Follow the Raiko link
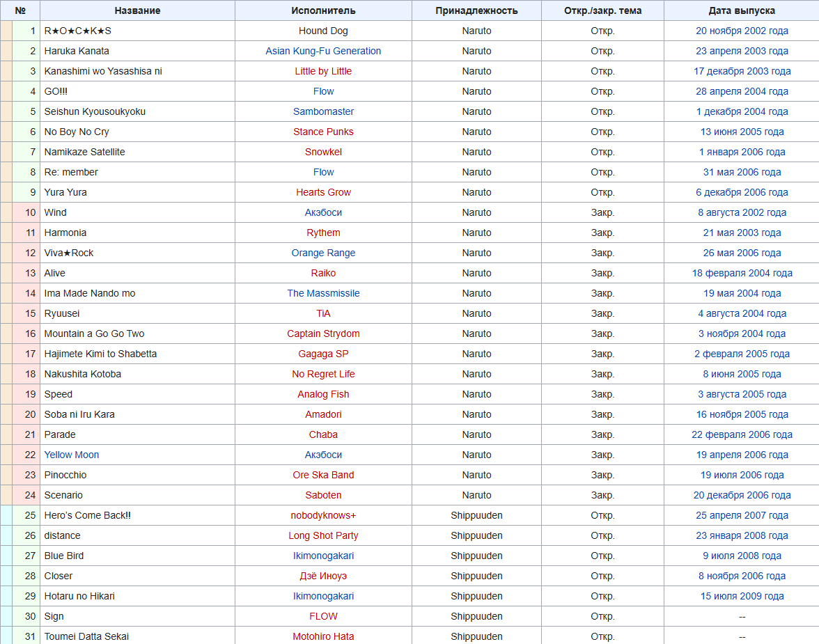This screenshot has width=819, height=644. pyautogui.click(x=323, y=273)
